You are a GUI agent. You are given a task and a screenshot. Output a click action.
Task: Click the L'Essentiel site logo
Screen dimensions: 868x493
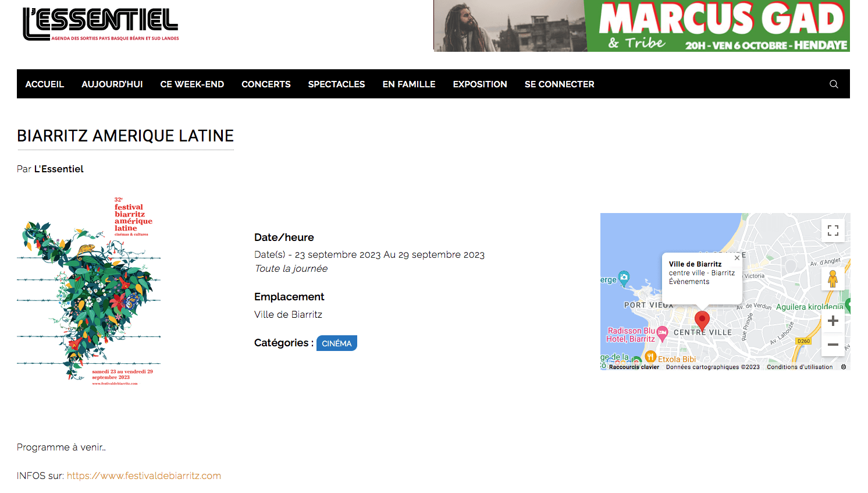coord(101,24)
